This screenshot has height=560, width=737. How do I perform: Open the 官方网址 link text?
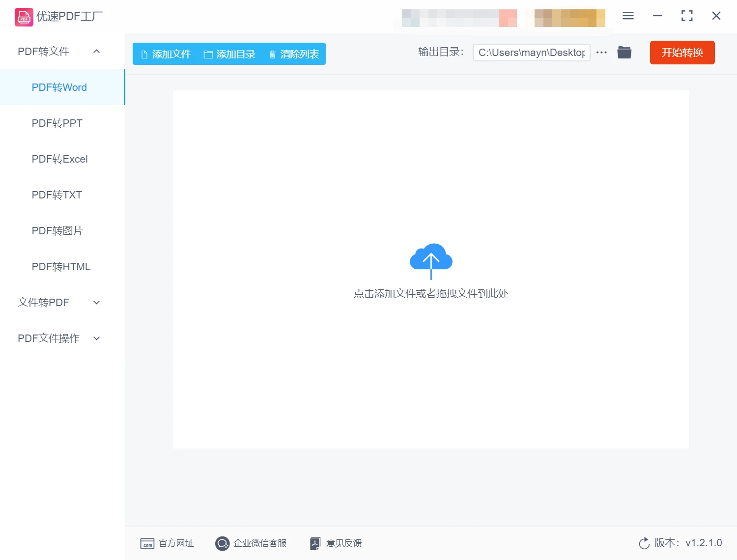(x=176, y=543)
